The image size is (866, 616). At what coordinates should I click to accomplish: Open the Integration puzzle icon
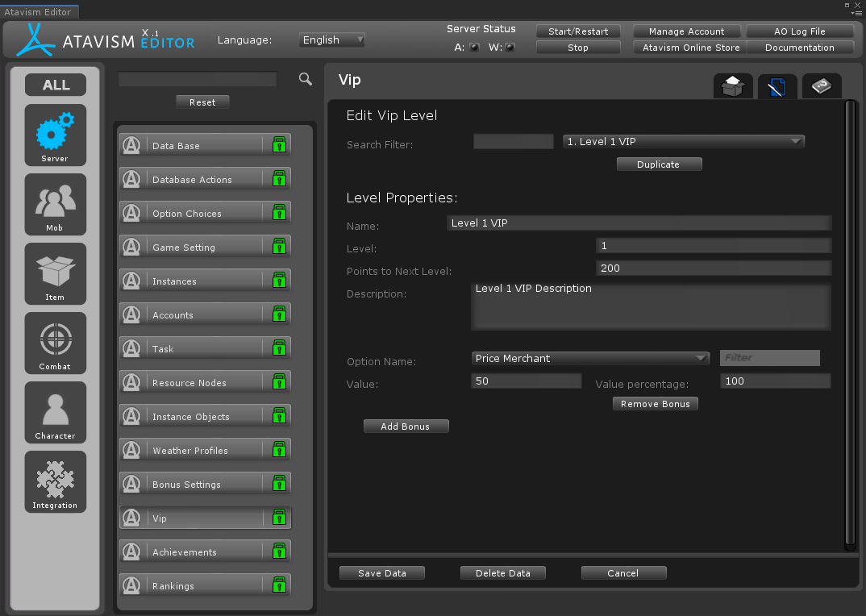click(55, 481)
